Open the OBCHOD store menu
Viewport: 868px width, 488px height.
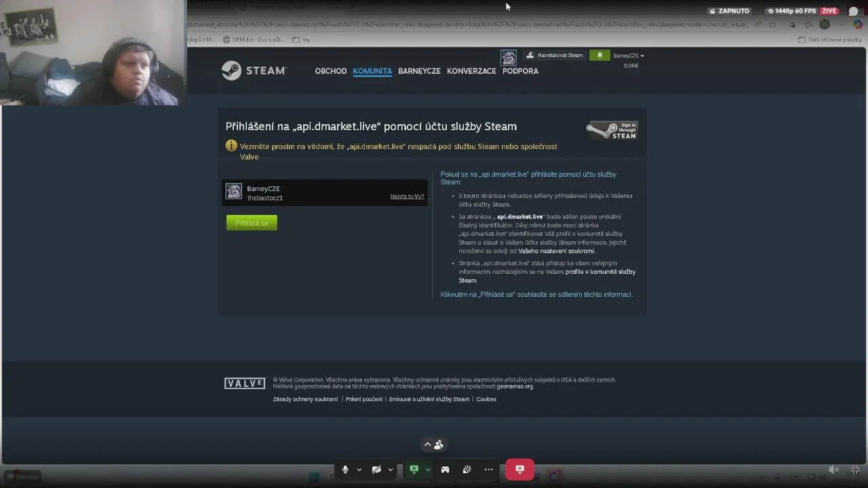[330, 71]
